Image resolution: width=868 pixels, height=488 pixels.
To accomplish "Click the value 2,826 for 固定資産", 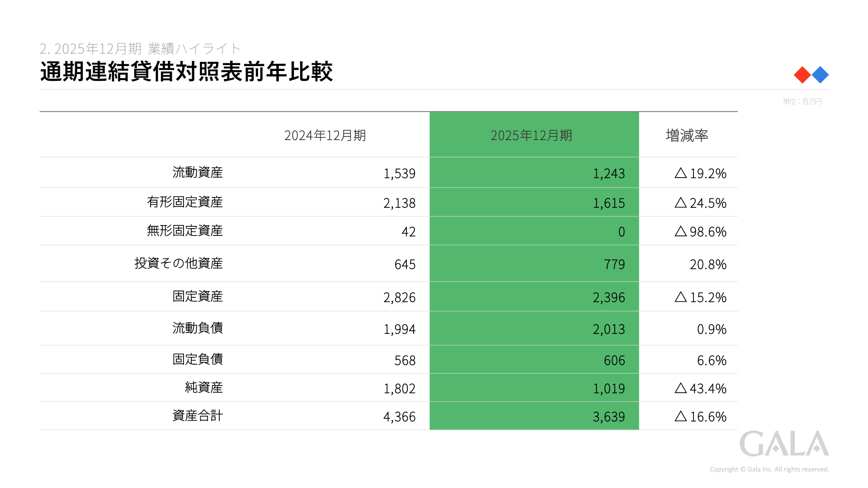I will (x=399, y=298).
